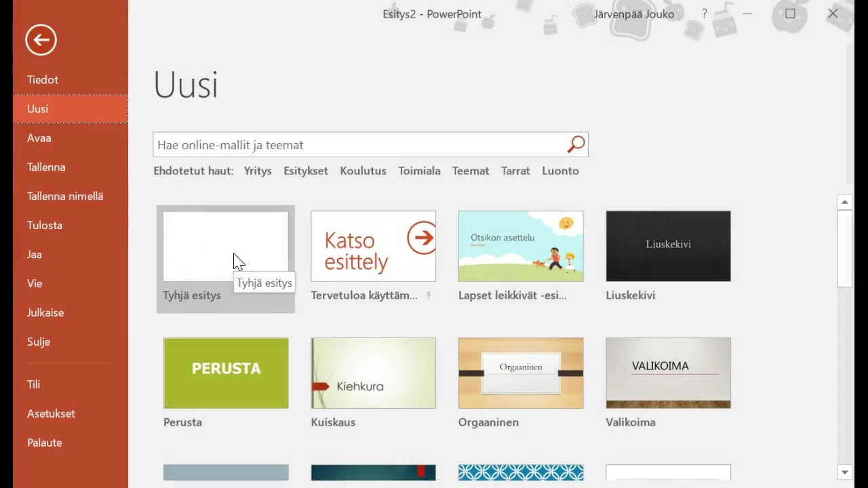Select the Orgaaninen template thumbnail
The height and width of the screenshot is (488, 868).
(521, 373)
